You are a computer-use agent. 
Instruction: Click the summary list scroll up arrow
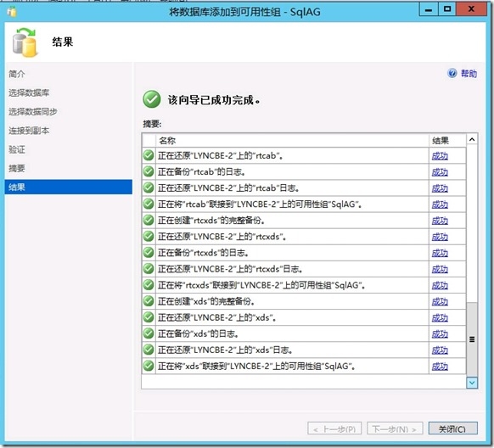472,139
